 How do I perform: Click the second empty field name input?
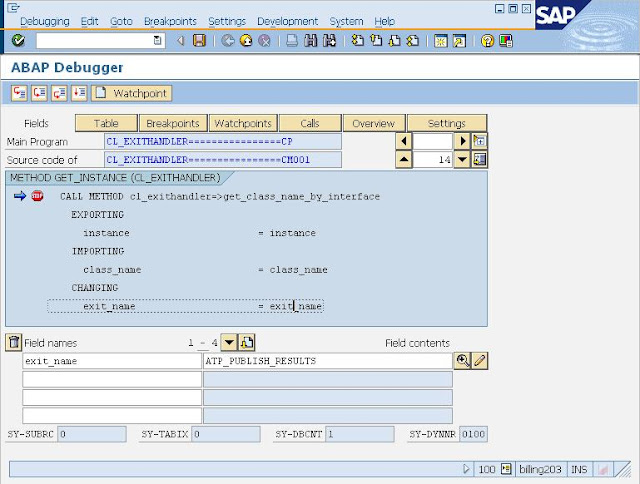[112, 379]
